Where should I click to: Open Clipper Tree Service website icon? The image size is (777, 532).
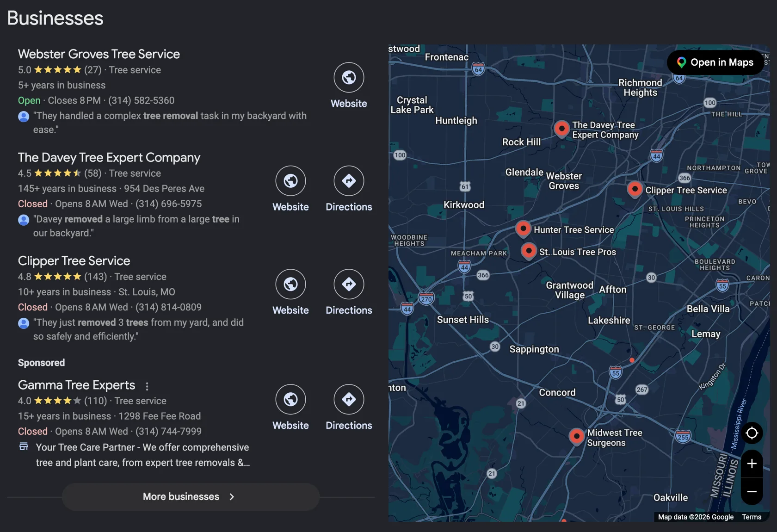pyautogui.click(x=290, y=284)
